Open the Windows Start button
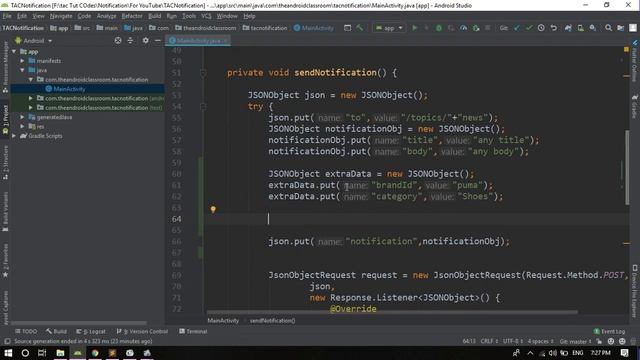 [x=8, y=353]
